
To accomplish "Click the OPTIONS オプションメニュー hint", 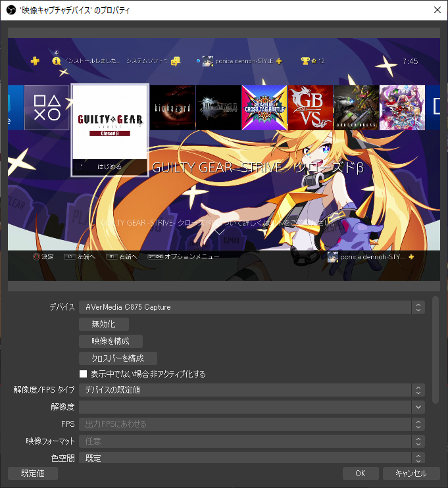I will coord(184,256).
